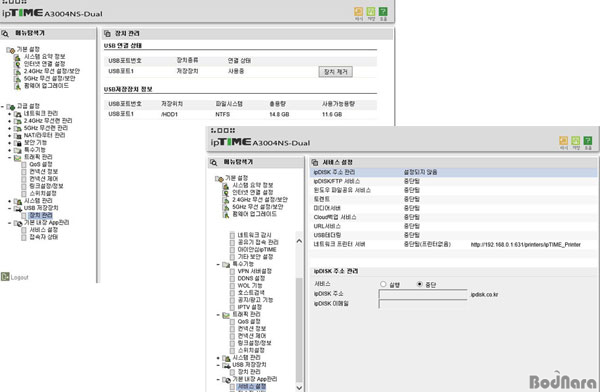Select the 네트워크 프린터 서버 row
Viewport: 600px width, 392px height.
(x=453, y=244)
